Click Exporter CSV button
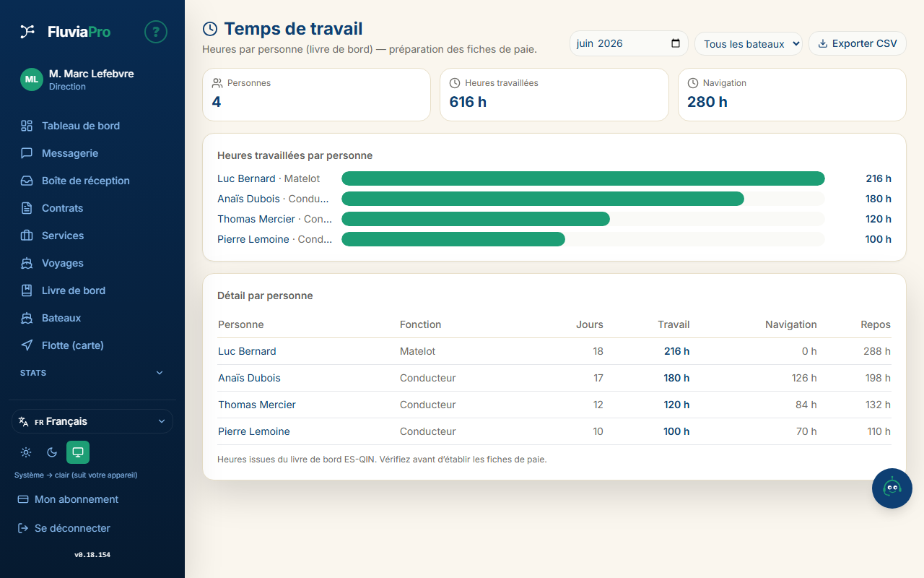The image size is (924, 578). [857, 43]
